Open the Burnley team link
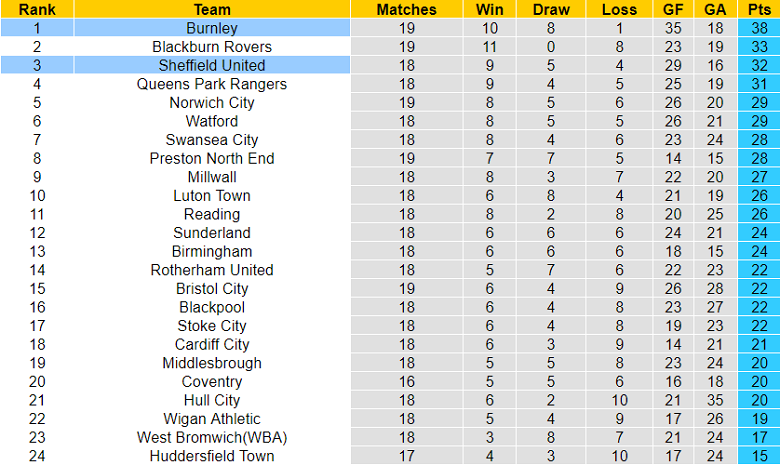 point(212,28)
